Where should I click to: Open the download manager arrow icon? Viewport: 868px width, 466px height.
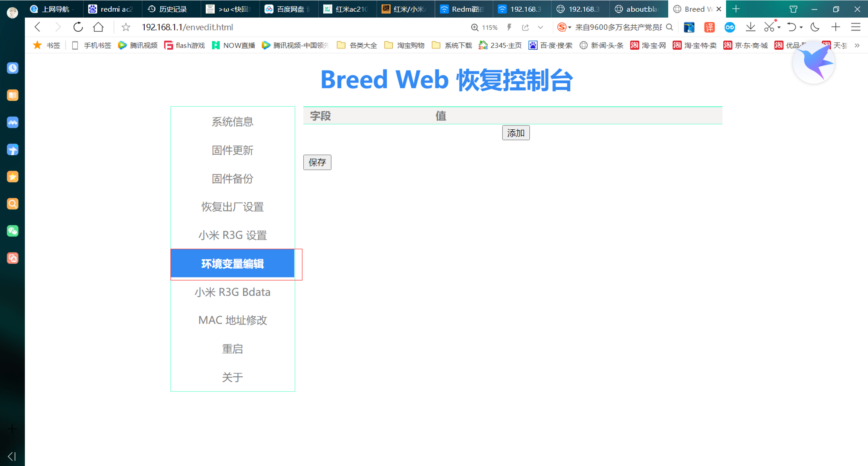[x=750, y=27]
